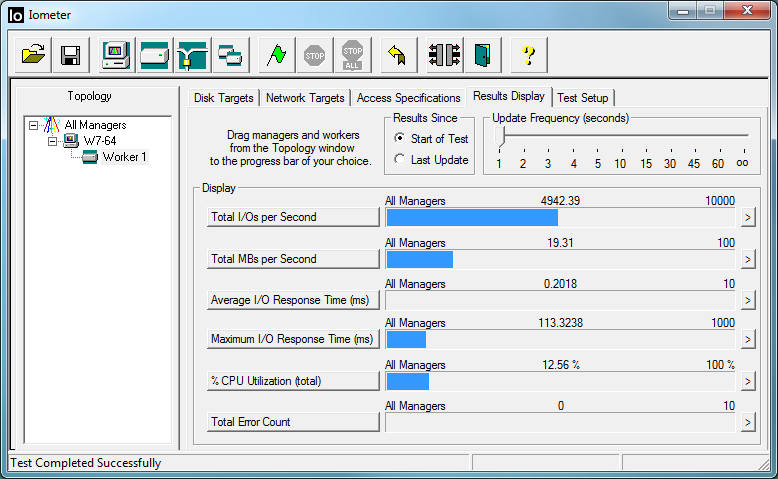The height and width of the screenshot is (479, 778).
Task: Click the 4942.39 I/Os value
Action: (560, 201)
